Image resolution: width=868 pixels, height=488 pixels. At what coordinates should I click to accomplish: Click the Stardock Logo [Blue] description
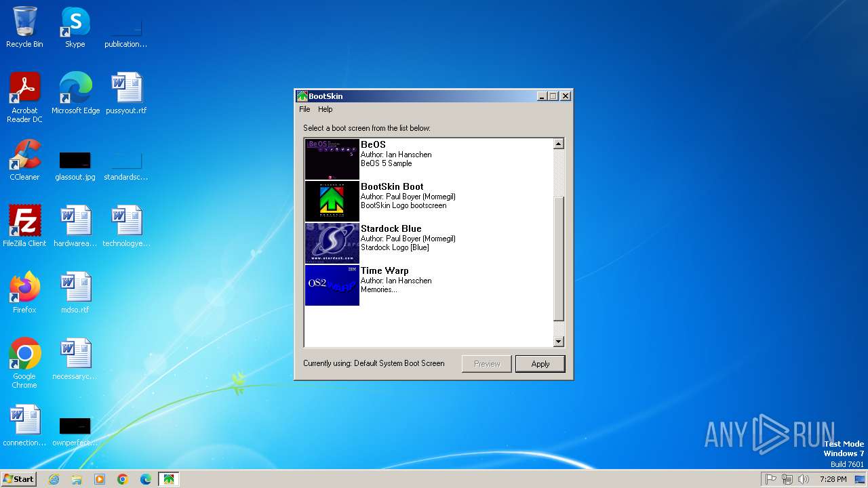point(395,247)
